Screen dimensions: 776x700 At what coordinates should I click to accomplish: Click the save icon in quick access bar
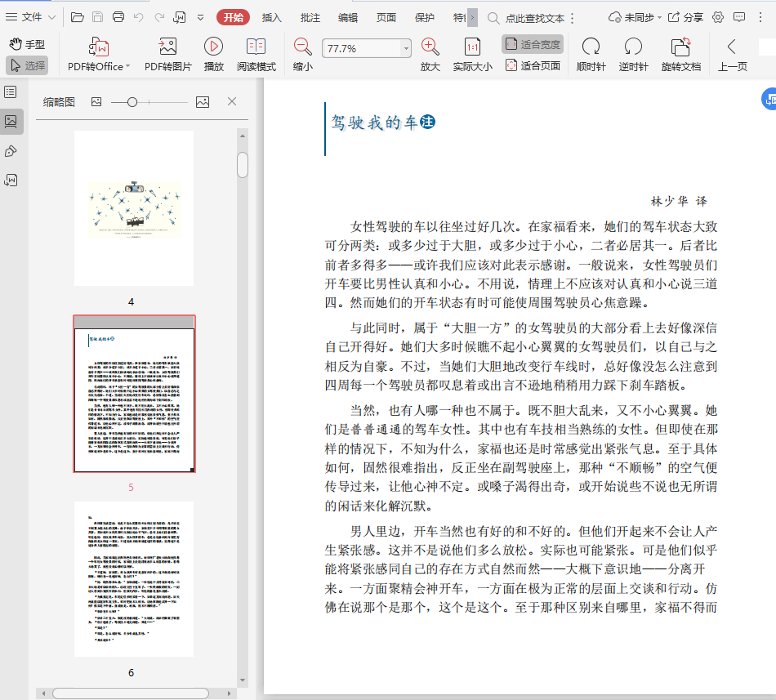pyautogui.click(x=97, y=17)
